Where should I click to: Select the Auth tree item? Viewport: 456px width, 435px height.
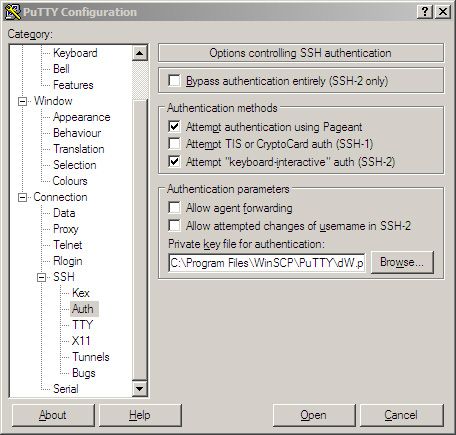pos(83,309)
